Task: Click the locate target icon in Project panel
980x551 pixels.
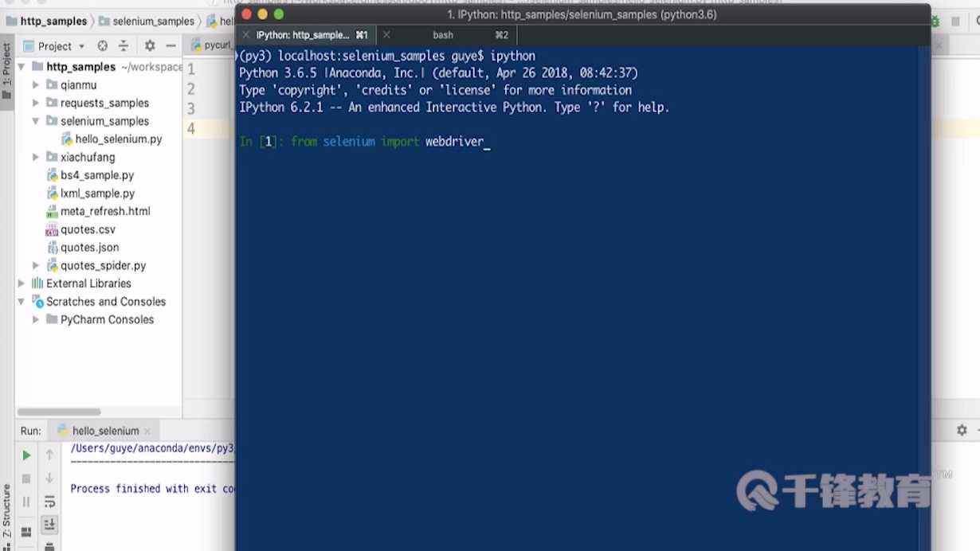Action: pyautogui.click(x=102, y=46)
